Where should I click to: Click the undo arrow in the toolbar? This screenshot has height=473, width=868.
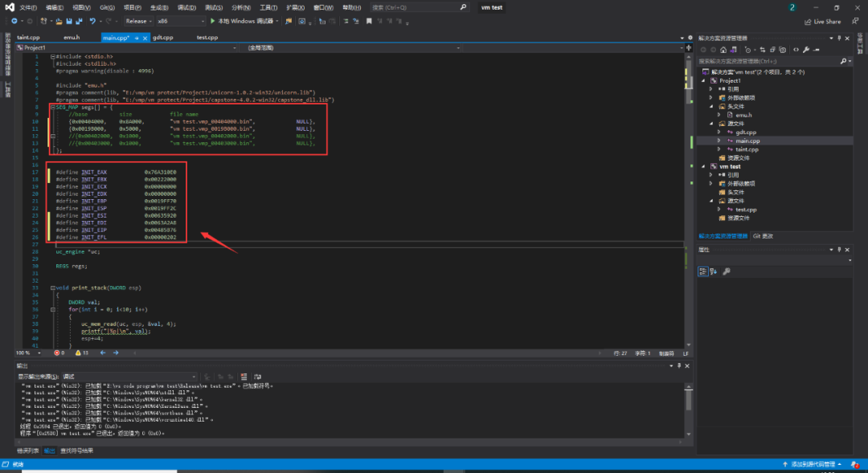coord(92,21)
